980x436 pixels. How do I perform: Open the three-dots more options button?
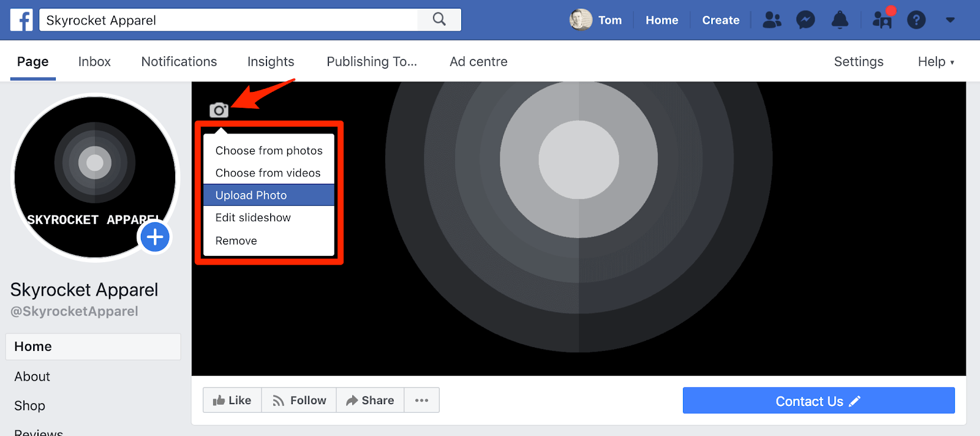click(x=421, y=400)
